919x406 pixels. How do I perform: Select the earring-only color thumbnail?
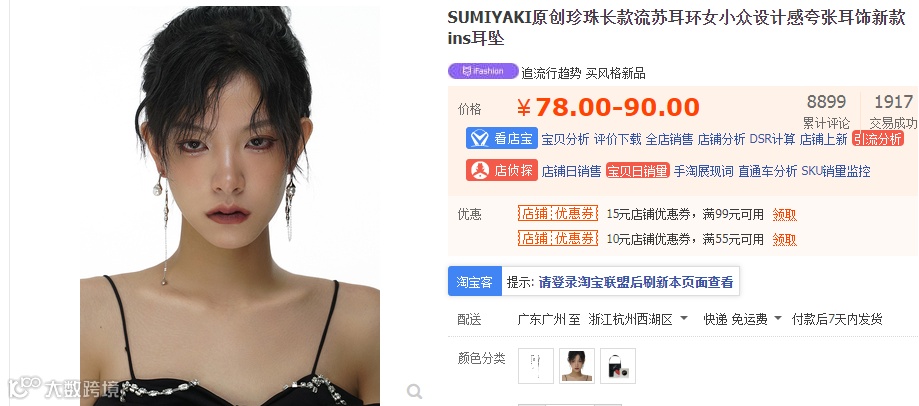(x=536, y=366)
